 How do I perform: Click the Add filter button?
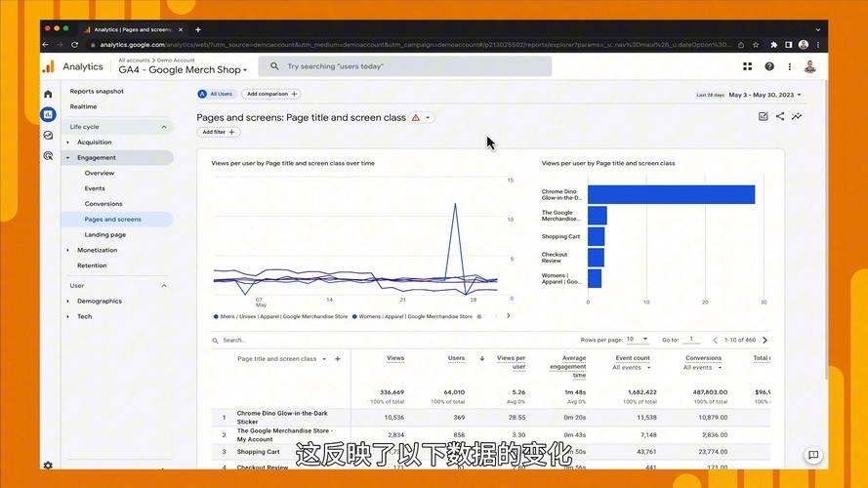tap(218, 132)
